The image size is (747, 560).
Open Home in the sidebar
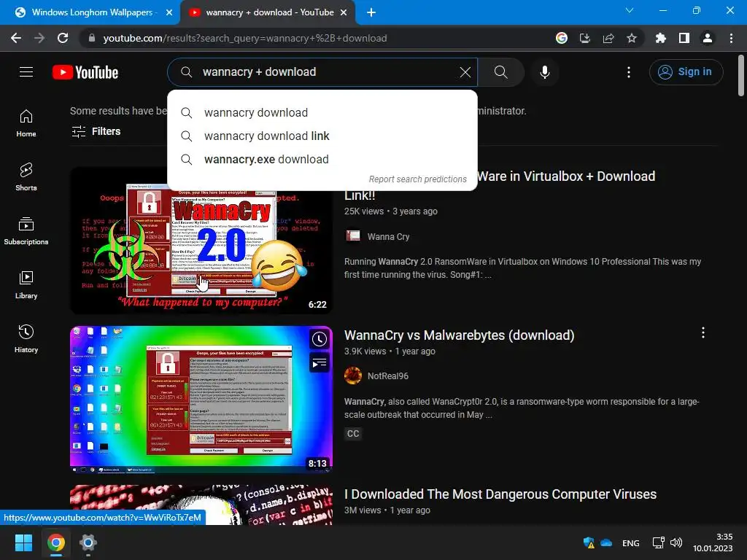coord(26,122)
